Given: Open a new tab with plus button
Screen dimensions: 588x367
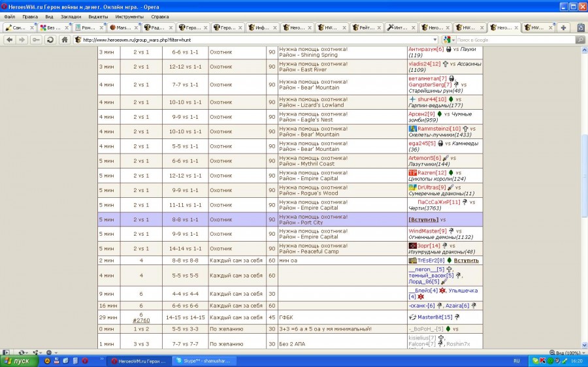Looking at the screenshot, I should point(563,27).
